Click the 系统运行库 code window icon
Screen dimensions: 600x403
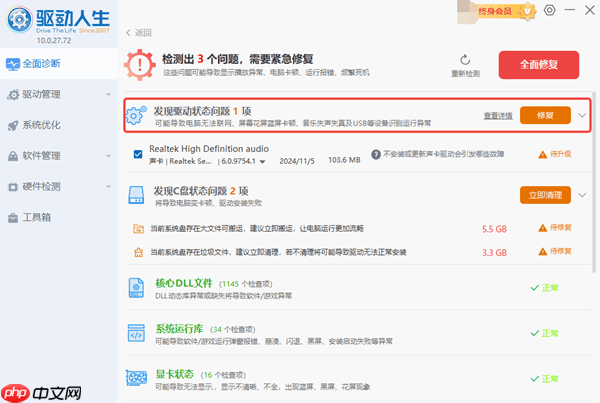tap(136, 333)
